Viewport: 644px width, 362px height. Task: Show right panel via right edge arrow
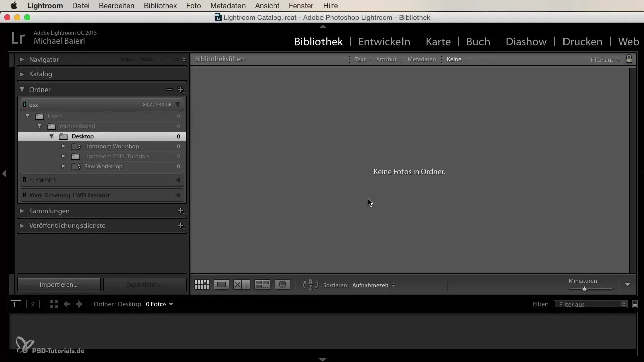tap(642, 173)
